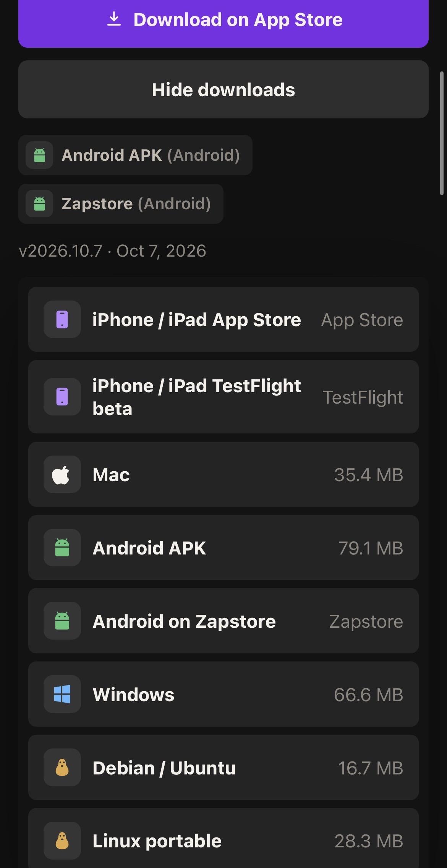Click the Android icon in Android on Zapstore row
Viewport: 447px width, 868px height.
click(62, 621)
